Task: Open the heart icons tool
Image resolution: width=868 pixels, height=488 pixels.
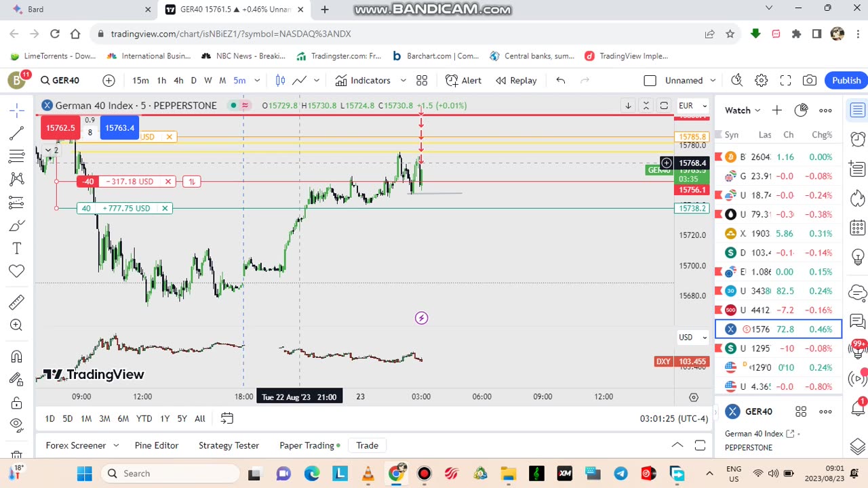Action: (x=17, y=271)
